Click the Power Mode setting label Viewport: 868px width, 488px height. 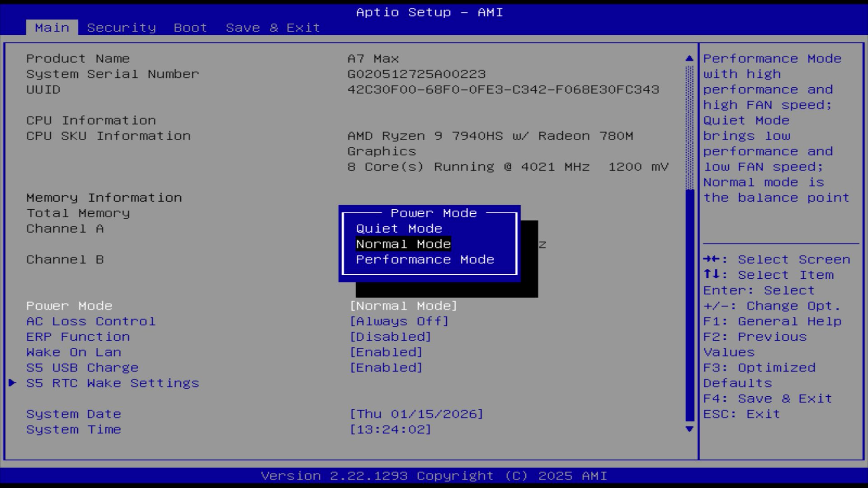[69, 306]
